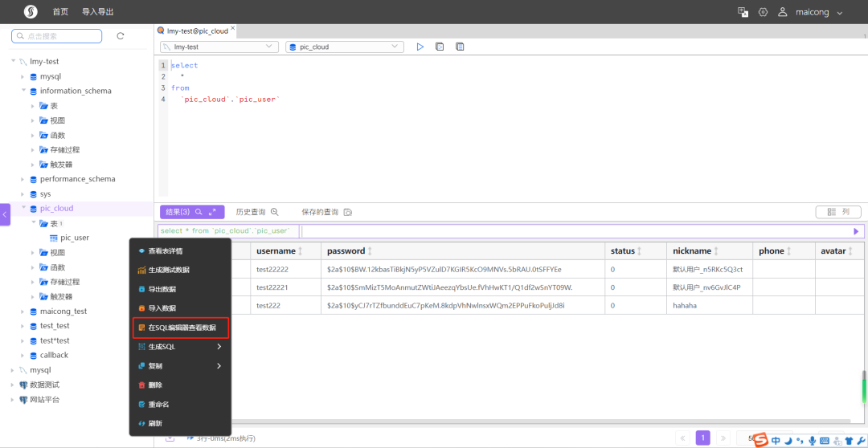Sort by the username column

300,251
